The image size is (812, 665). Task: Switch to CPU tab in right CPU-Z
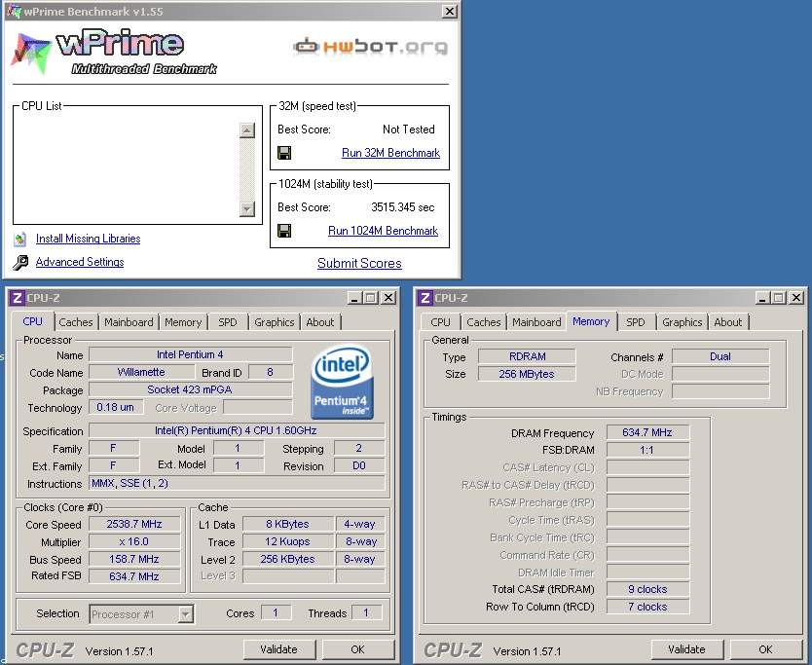pyautogui.click(x=440, y=322)
